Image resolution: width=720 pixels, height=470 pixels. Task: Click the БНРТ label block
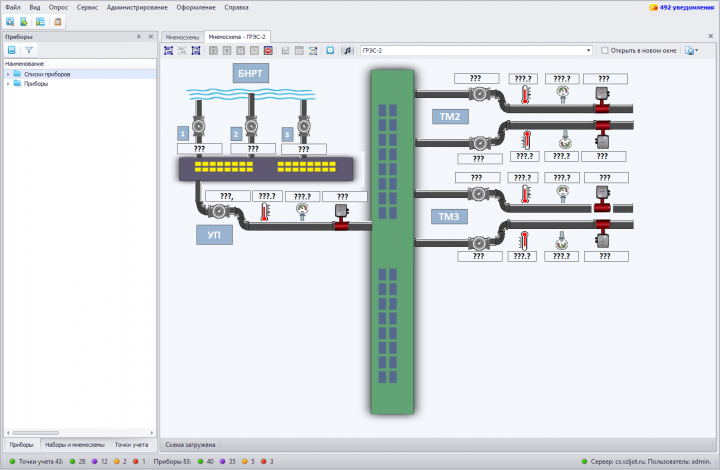(x=250, y=73)
